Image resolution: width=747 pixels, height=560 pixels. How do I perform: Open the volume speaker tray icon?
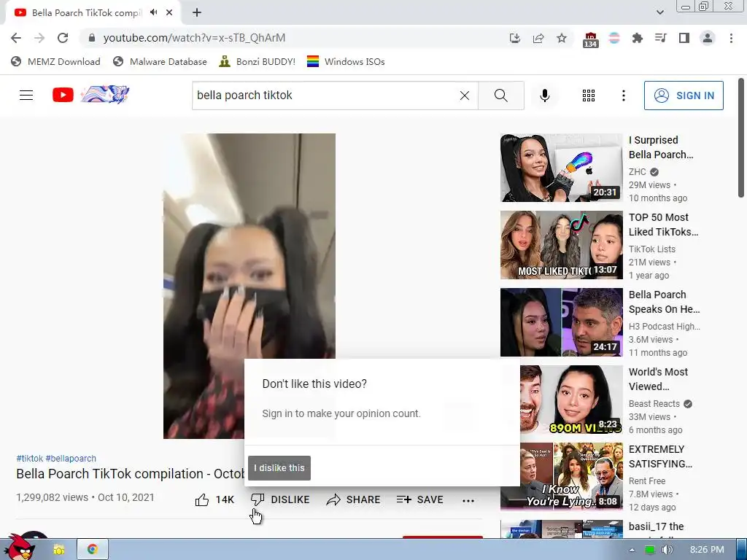(x=667, y=550)
